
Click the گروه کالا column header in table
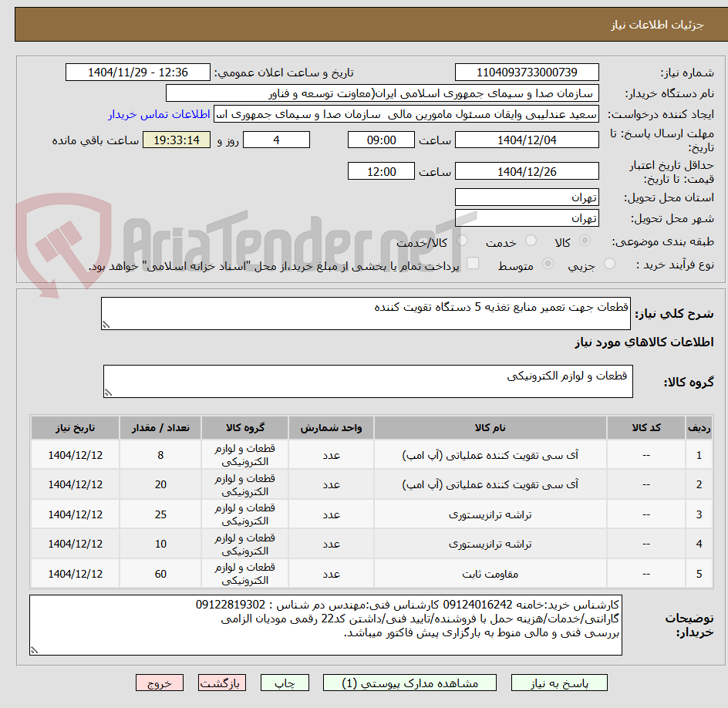click(244, 427)
